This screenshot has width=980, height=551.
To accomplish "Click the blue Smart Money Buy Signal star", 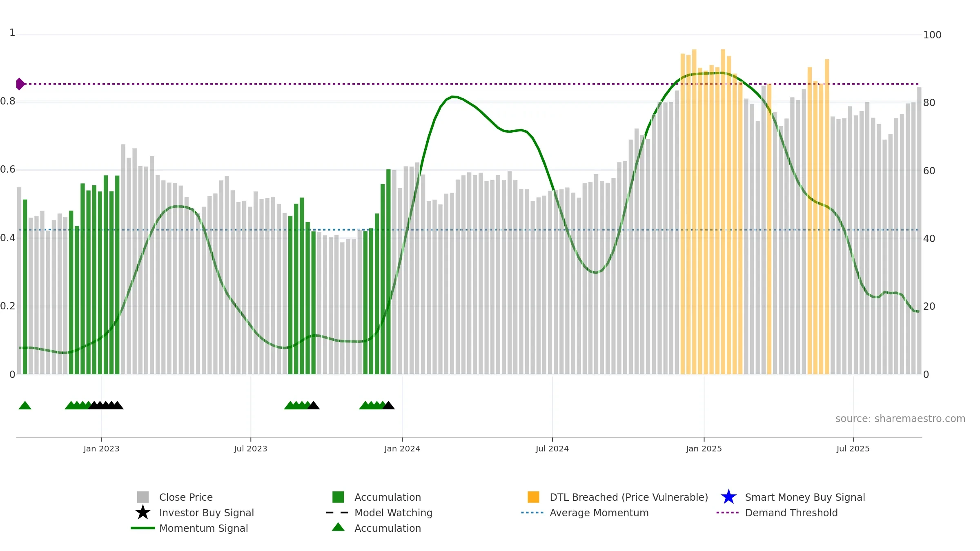I will point(728,497).
